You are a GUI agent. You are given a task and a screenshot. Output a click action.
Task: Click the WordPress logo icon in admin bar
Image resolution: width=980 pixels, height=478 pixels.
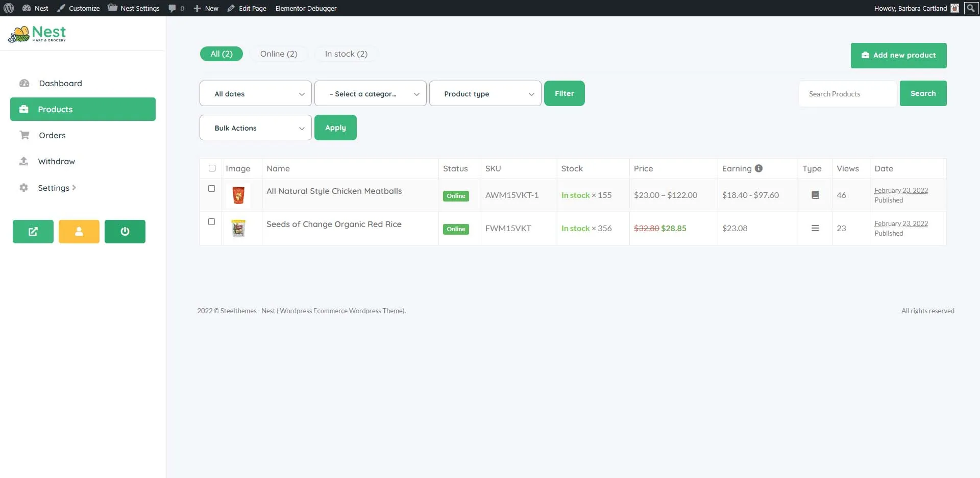pos(9,8)
